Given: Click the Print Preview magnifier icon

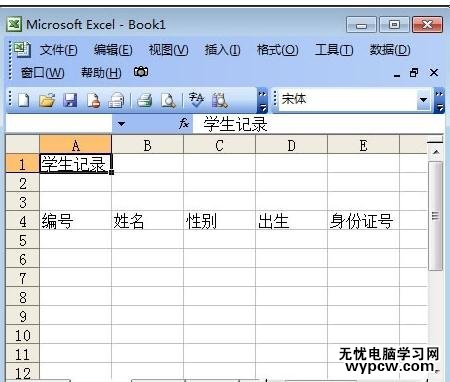Looking at the screenshot, I should pyautogui.click(x=168, y=100).
